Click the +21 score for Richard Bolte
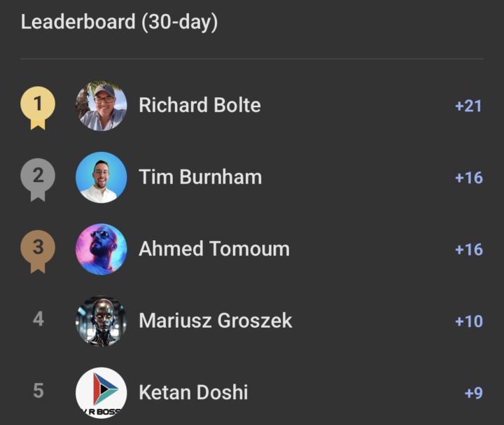 click(x=468, y=106)
